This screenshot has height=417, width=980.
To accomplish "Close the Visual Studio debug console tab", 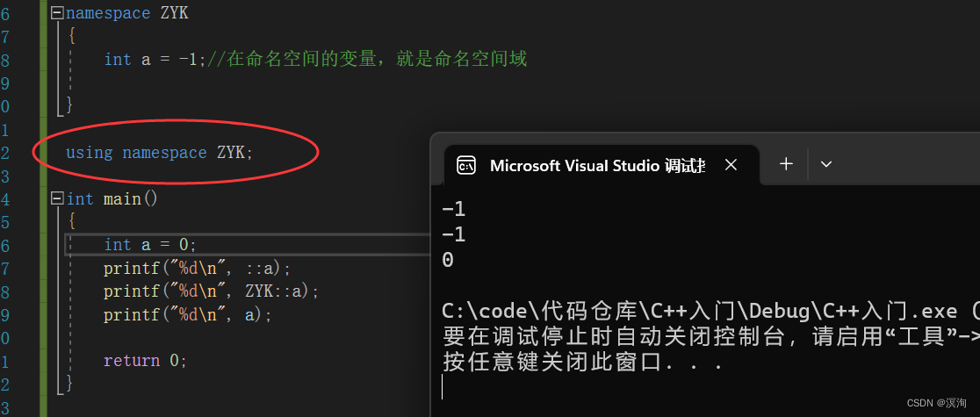I will tap(731, 165).
